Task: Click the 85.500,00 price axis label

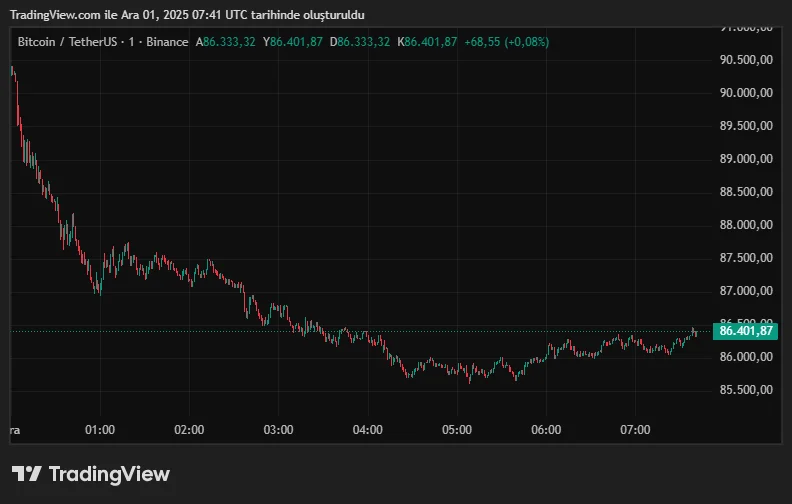Action: pyautogui.click(x=746, y=390)
